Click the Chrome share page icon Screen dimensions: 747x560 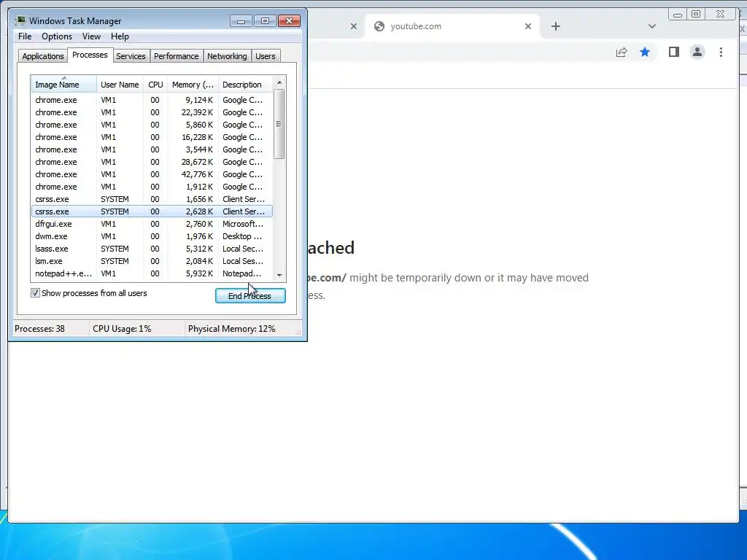(622, 52)
